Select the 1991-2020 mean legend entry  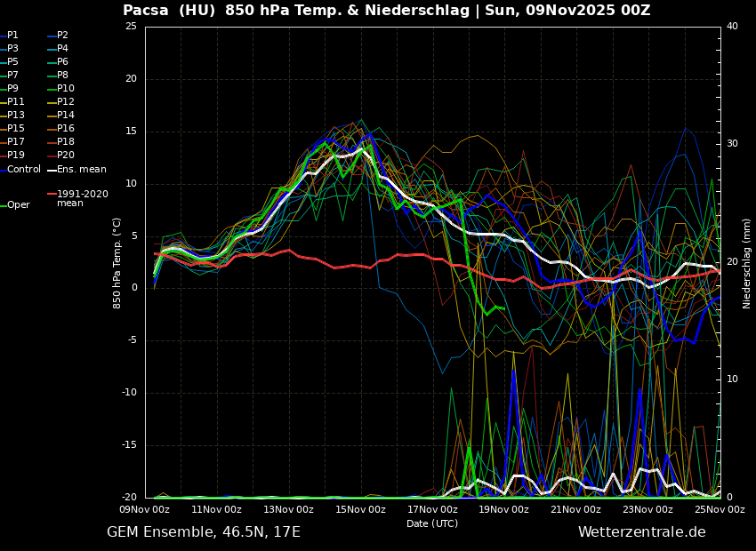[x=82, y=198]
